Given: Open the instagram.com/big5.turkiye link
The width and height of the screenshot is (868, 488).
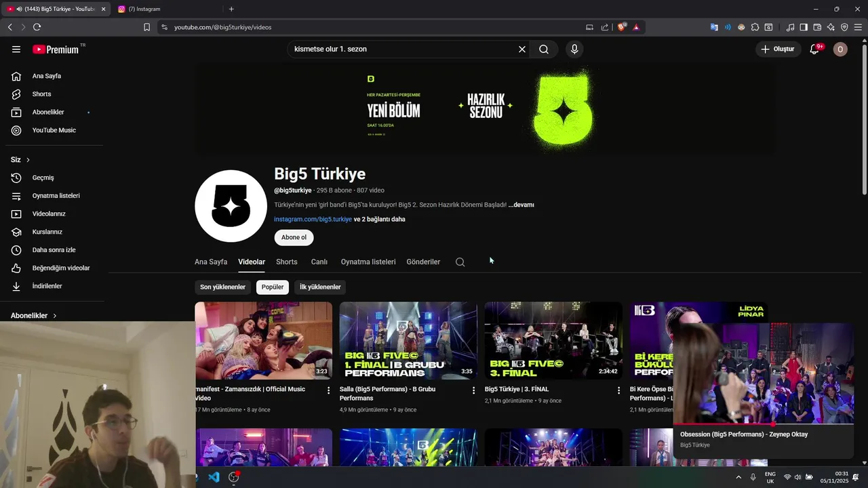Looking at the screenshot, I should (x=313, y=220).
